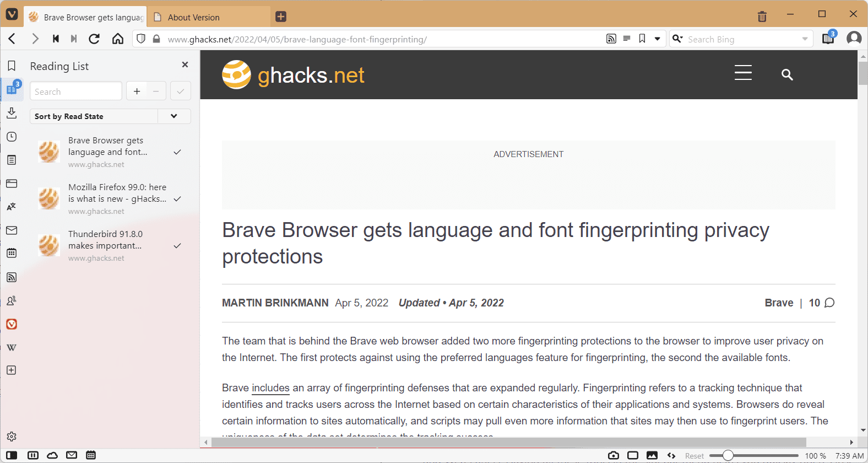This screenshot has height=463, width=868.
Task: Open the user profile avatar
Action: tap(854, 38)
